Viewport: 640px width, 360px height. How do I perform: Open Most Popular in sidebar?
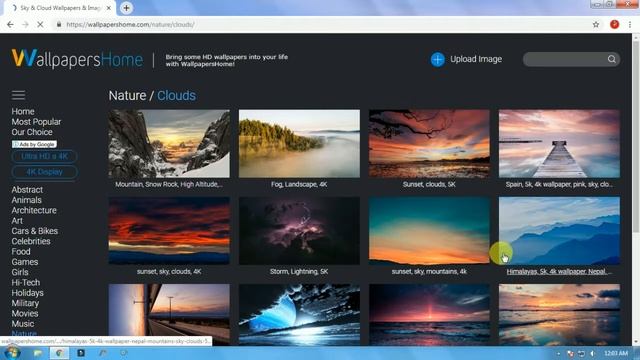coord(36,122)
